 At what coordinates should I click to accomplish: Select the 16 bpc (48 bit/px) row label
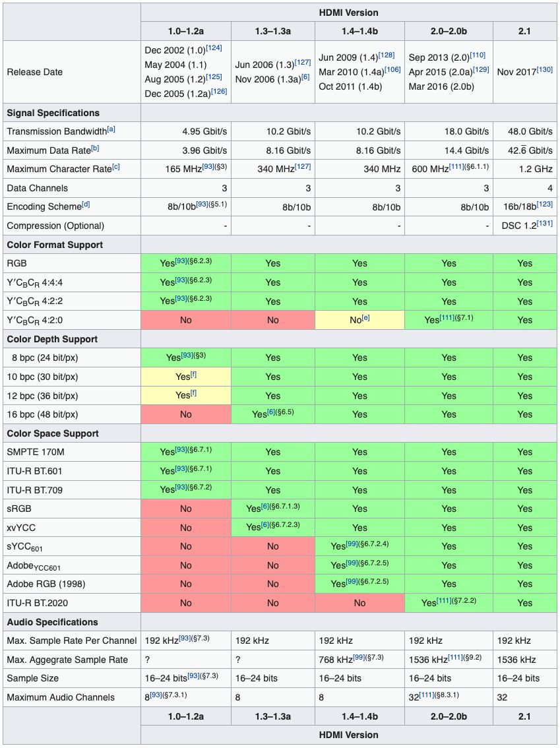click(42, 414)
